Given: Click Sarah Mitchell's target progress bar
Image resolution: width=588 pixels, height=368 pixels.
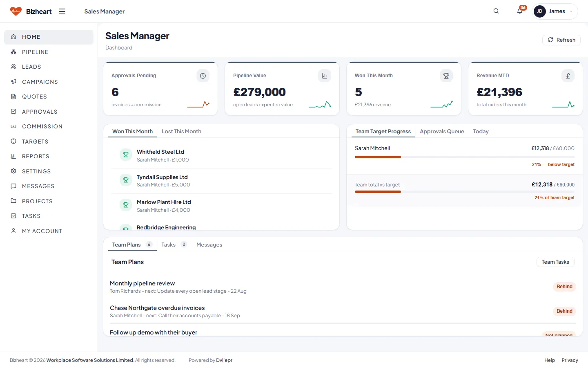Looking at the screenshot, I should [465, 157].
